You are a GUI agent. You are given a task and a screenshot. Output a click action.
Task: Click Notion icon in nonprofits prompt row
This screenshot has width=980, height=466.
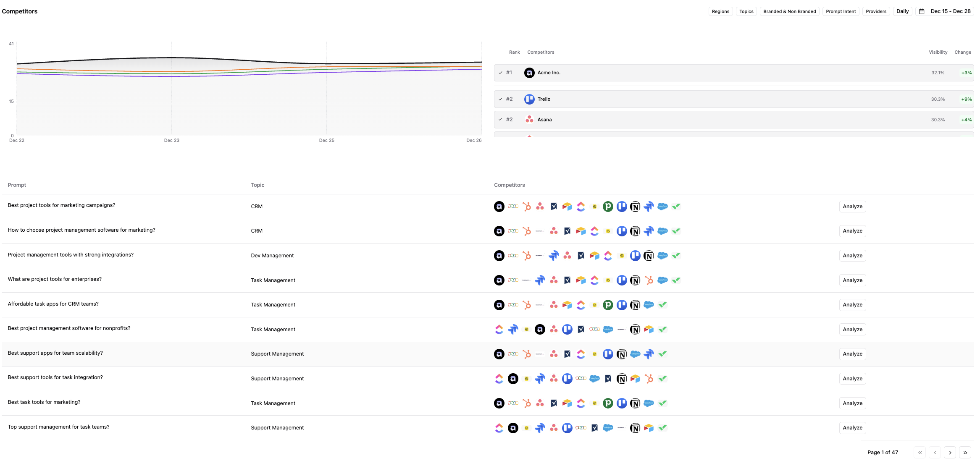point(635,330)
